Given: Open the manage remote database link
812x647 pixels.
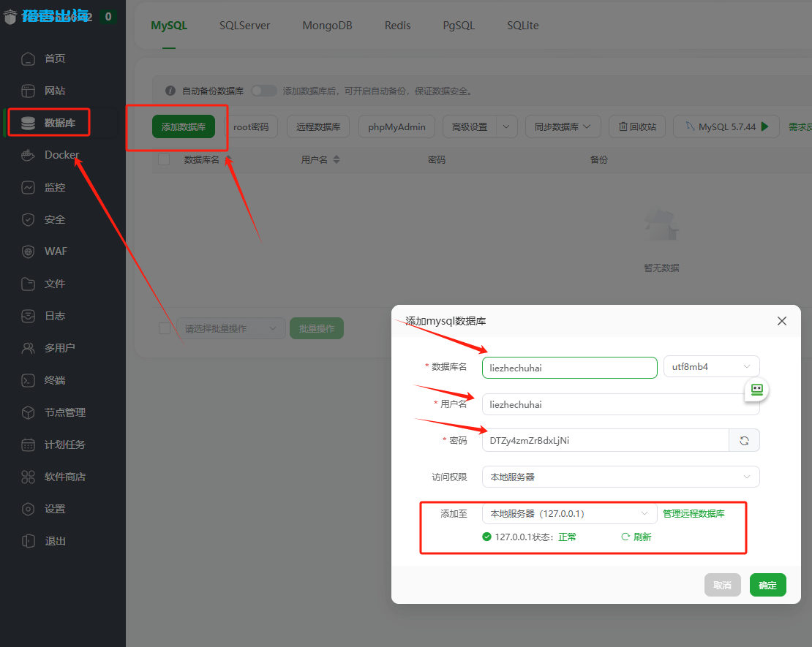Looking at the screenshot, I should (x=693, y=514).
